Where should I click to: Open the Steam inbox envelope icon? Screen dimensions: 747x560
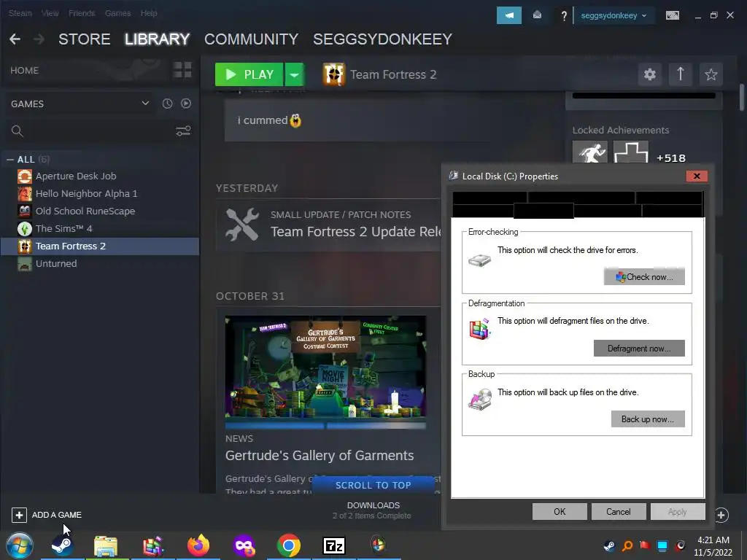tap(537, 15)
